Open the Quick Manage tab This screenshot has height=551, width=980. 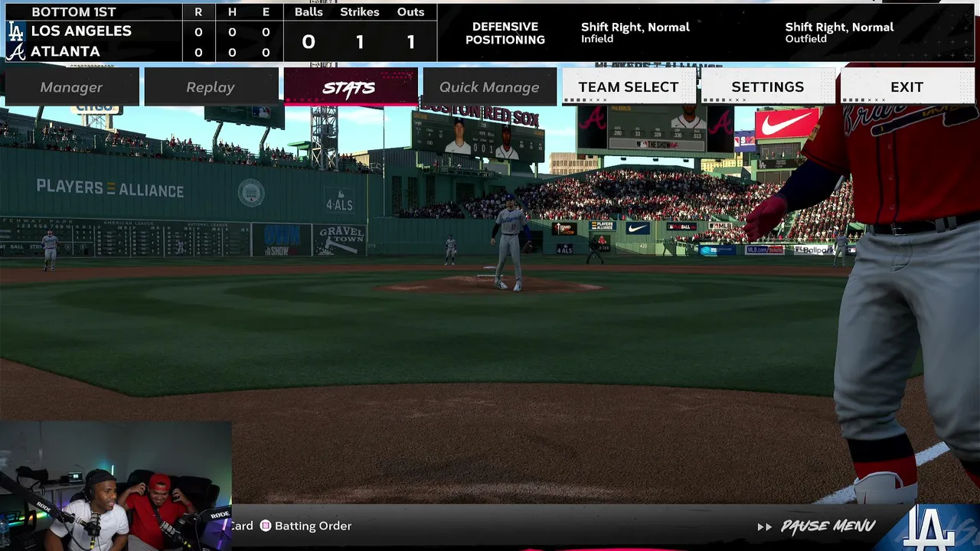point(489,86)
